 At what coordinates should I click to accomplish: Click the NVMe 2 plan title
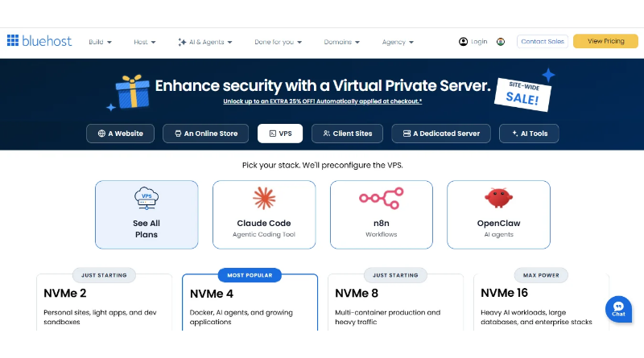(65, 293)
